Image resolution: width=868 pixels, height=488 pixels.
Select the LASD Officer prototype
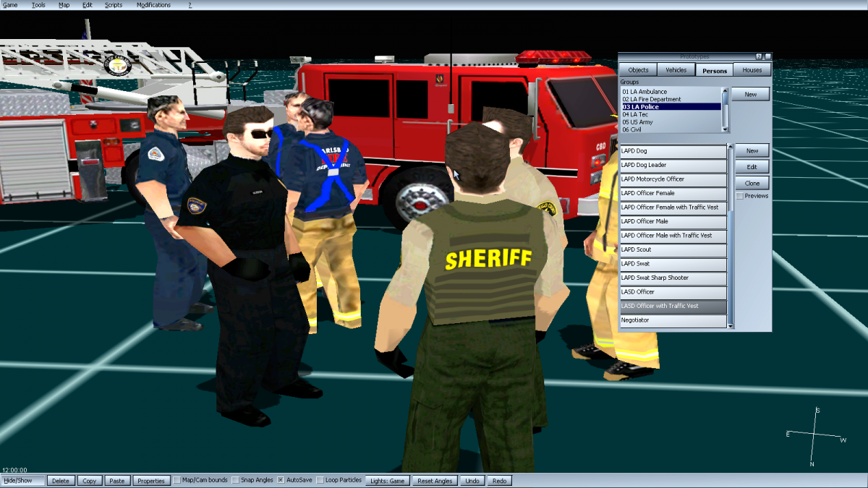pos(673,292)
